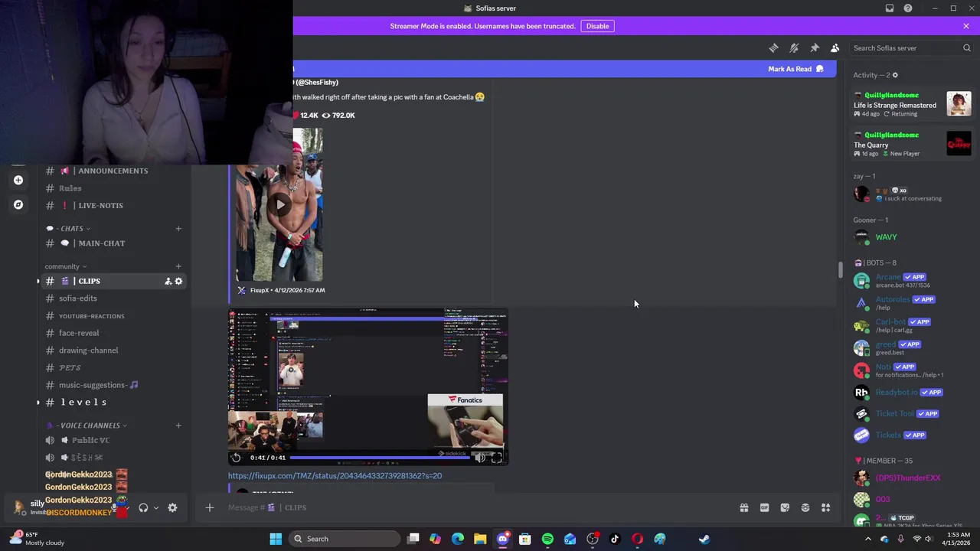This screenshot has width=980, height=551.
Task: Click the plus attachment button beside message box
Action: [209, 507]
